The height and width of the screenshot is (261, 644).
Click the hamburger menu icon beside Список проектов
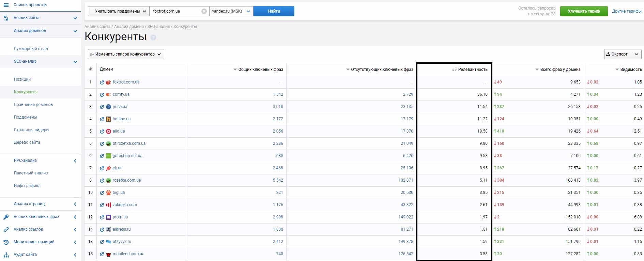click(x=6, y=5)
